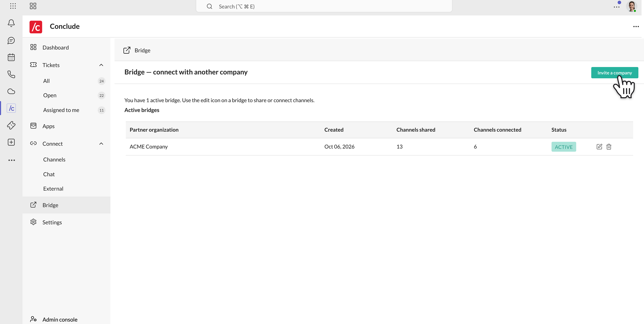Open the Calls phone icon
644x324 pixels.
pos(11,74)
